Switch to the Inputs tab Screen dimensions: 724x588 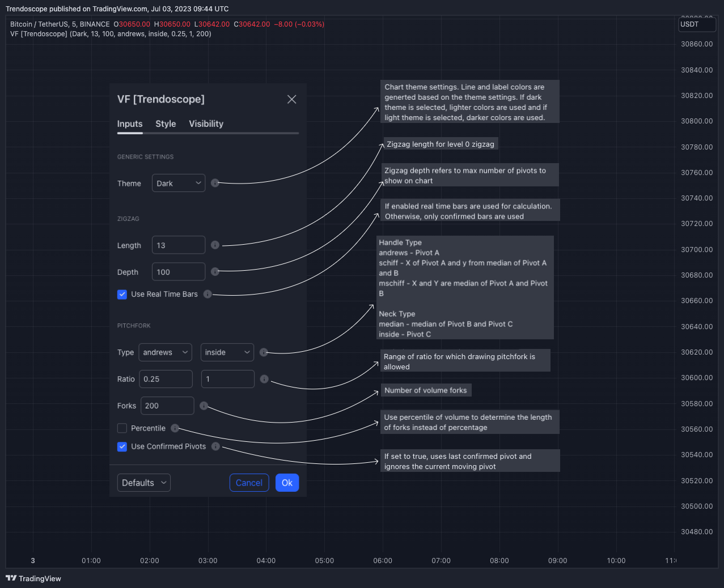coord(130,123)
